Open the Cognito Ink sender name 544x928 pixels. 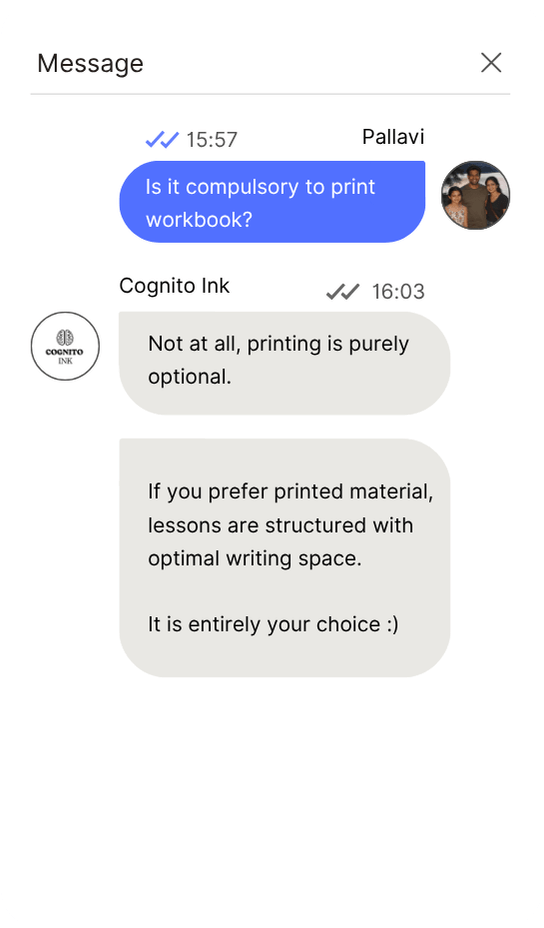174,286
